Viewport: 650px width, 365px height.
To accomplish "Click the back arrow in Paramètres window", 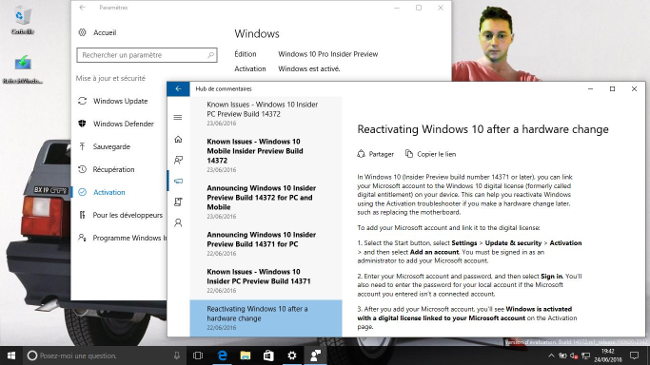I will click(x=82, y=7).
